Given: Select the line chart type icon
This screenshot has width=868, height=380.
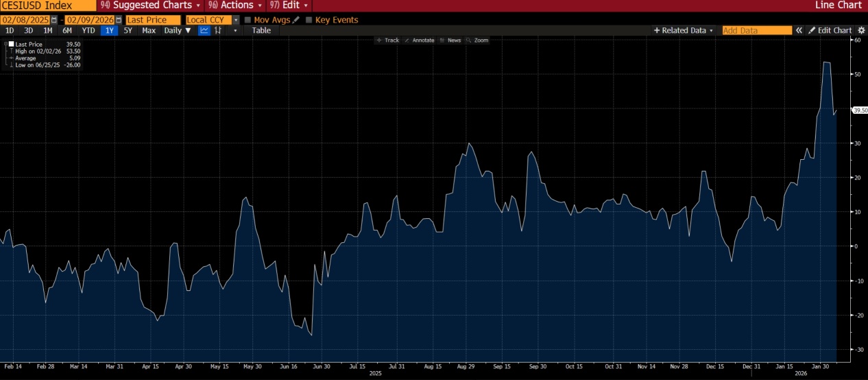Looking at the screenshot, I should [204, 30].
